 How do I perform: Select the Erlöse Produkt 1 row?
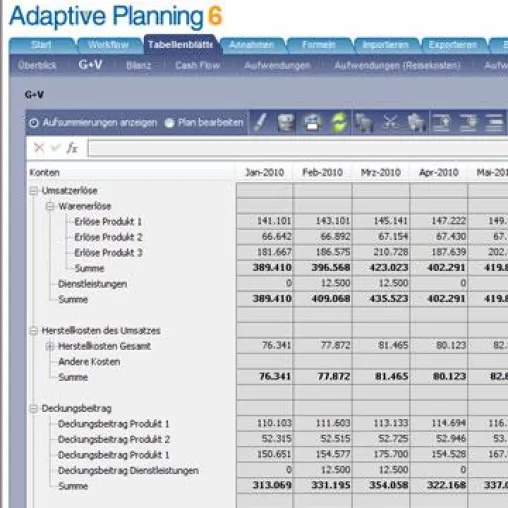point(108,222)
